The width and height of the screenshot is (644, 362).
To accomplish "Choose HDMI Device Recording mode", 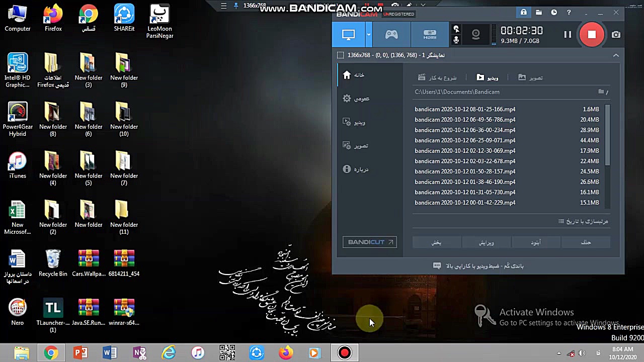I will click(430, 35).
